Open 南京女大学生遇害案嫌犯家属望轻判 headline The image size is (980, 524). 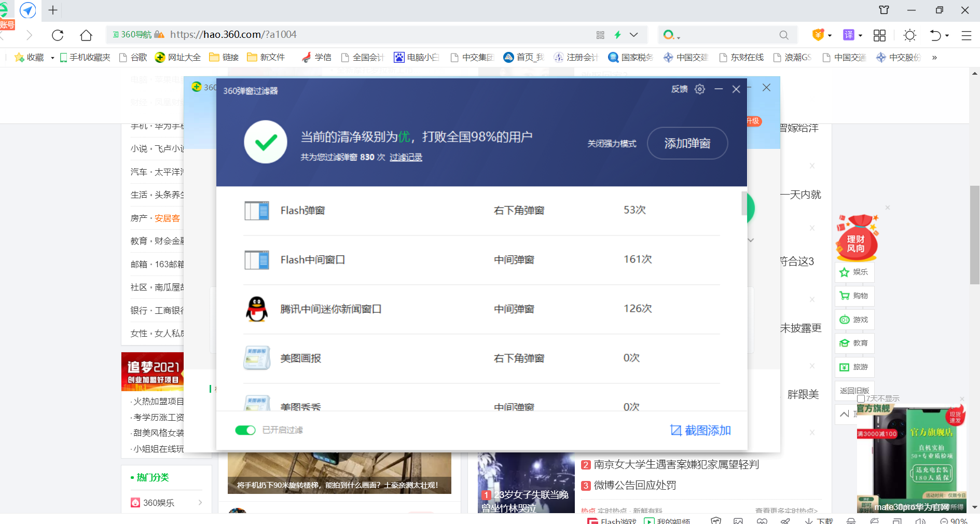coord(676,464)
